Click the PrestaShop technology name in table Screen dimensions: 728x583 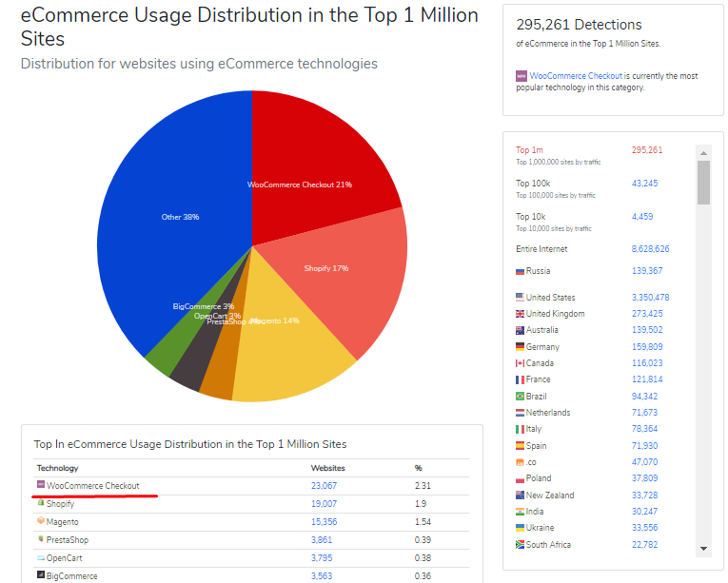coord(68,540)
